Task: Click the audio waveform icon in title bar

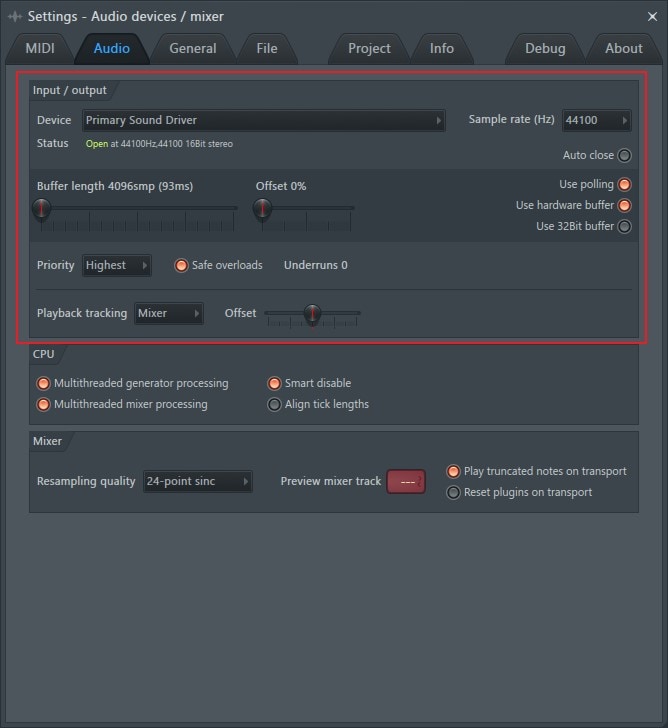Action: coord(15,16)
